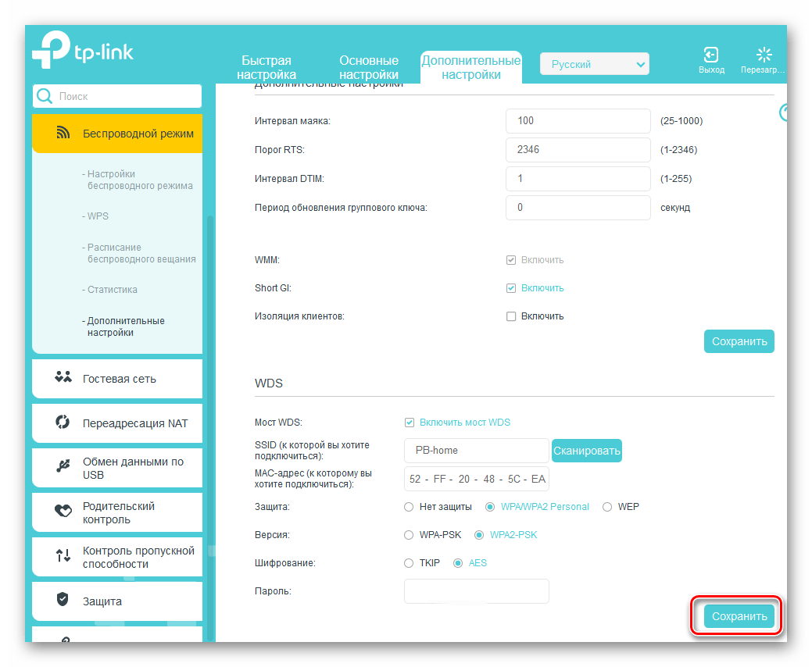Click the USB sharing icon
The height and width of the screenshot is (667, 812).
pos(63,467)
